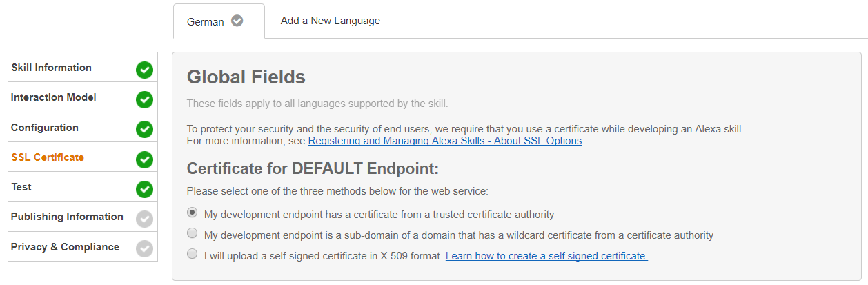868x285 pixels.
Task: Select the self-signed X.509 certificate option
Action: coord(193,254)
